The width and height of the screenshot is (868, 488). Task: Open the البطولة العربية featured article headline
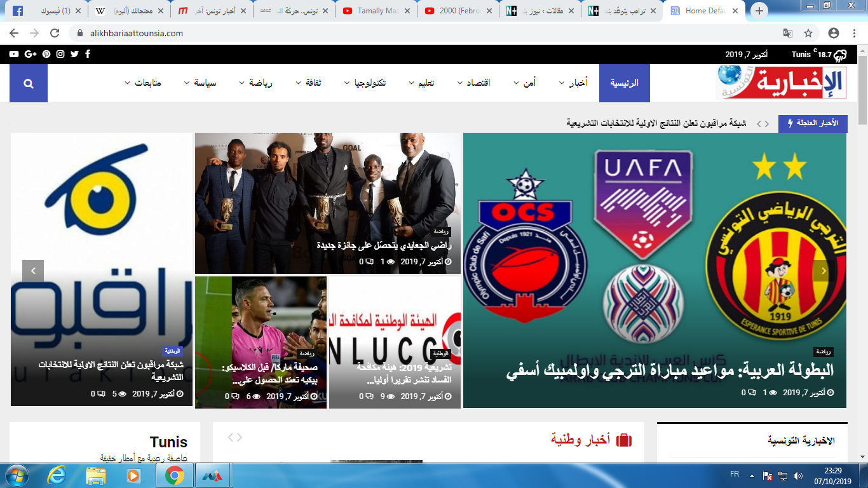[670, 371]
